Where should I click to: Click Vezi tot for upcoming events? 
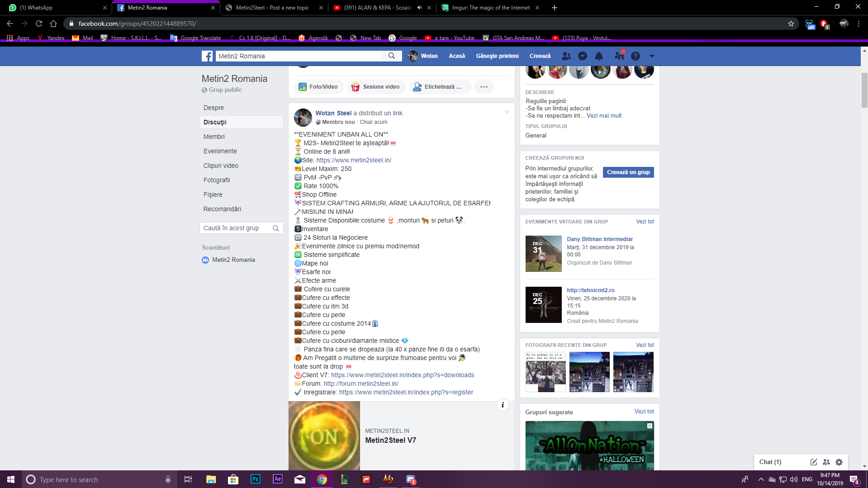click(x=645, y=222)
